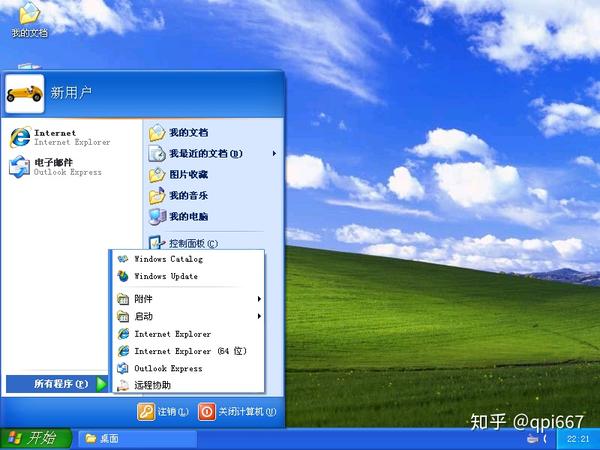The width and height of the screenshot is (600, 450).
Task: Show hidden tray icons with the chevron
Action: click(x=545, y=439)
